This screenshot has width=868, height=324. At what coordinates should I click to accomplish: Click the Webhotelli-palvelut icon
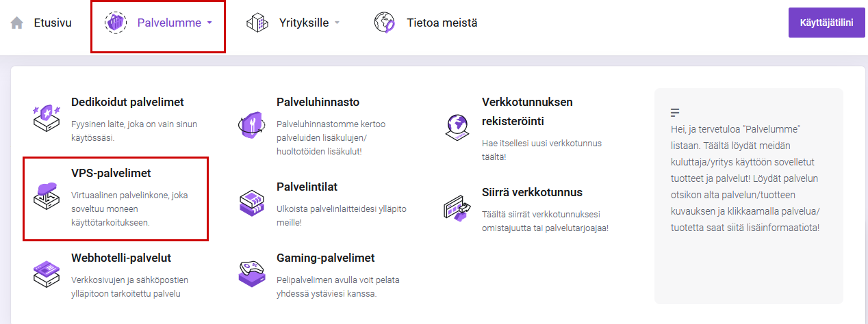point(47,273)
